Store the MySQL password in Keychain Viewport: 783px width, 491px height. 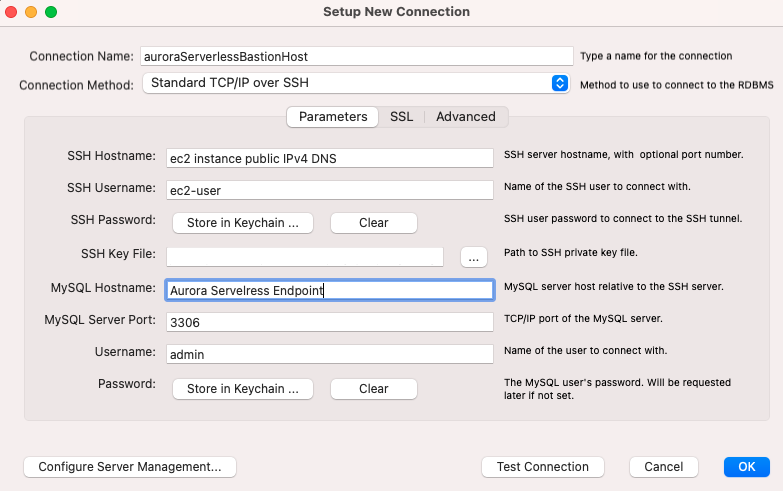point(243,389)
